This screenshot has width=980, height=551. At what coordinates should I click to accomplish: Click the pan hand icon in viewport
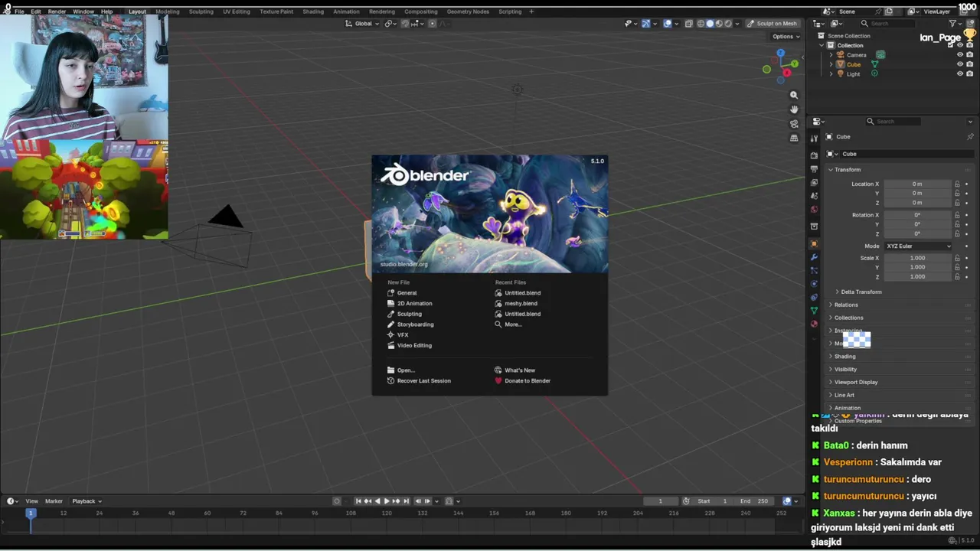point(794,109)
